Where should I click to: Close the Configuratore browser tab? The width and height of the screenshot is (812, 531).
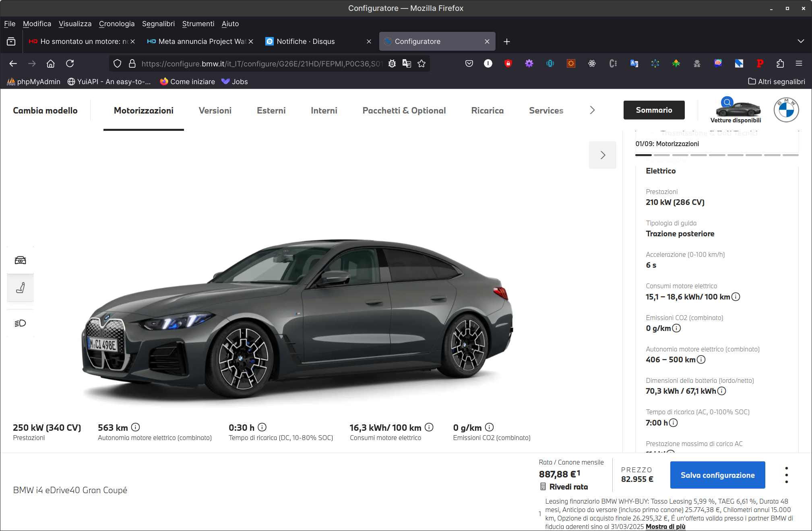(x=487, y=41)
